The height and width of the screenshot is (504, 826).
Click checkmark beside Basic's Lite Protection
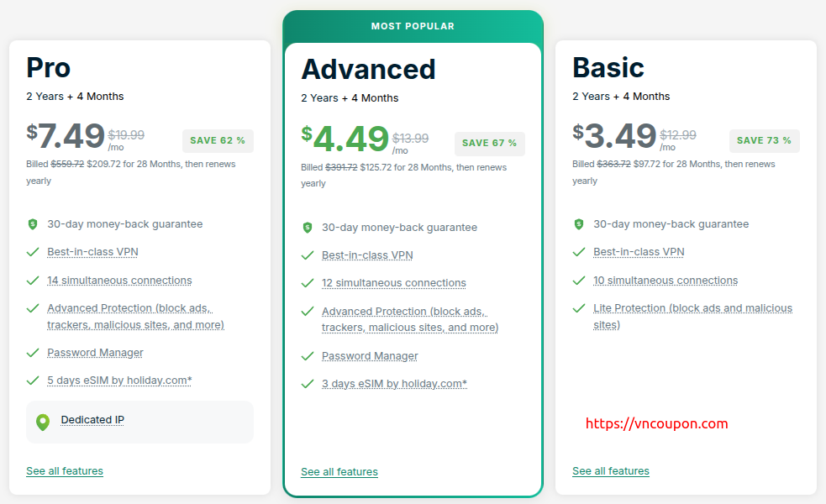579,308
